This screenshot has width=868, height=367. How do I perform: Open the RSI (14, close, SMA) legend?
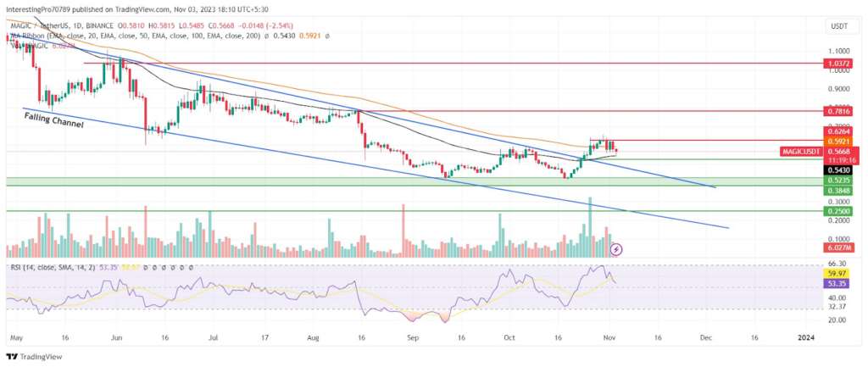click(x=52, y=268)
